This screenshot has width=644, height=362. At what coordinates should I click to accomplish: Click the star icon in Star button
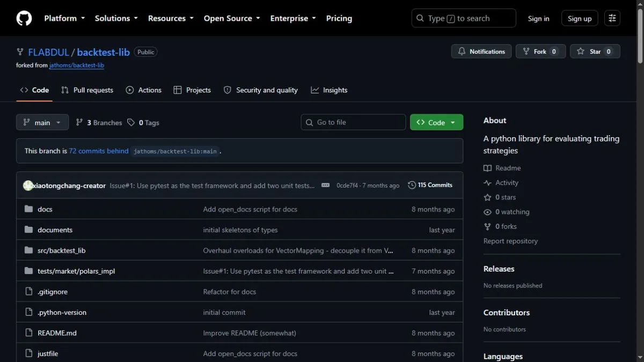pos(581,51)
